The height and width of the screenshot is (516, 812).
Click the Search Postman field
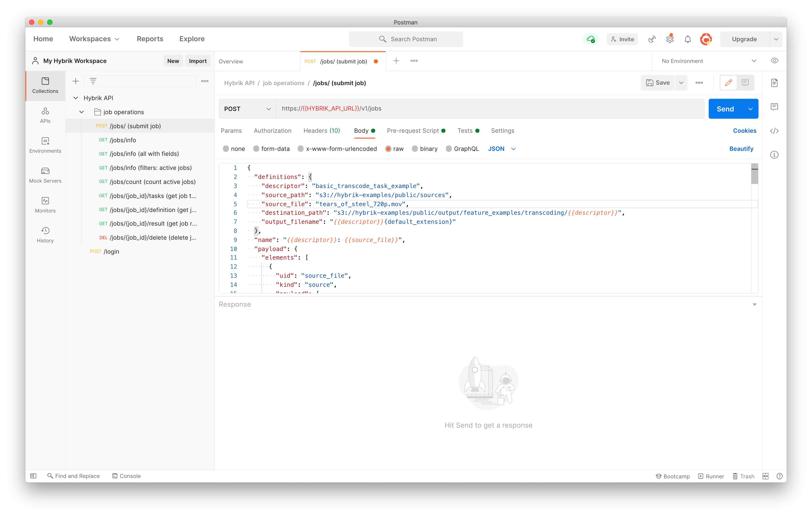pyautogui.click(x=406, y=39)
